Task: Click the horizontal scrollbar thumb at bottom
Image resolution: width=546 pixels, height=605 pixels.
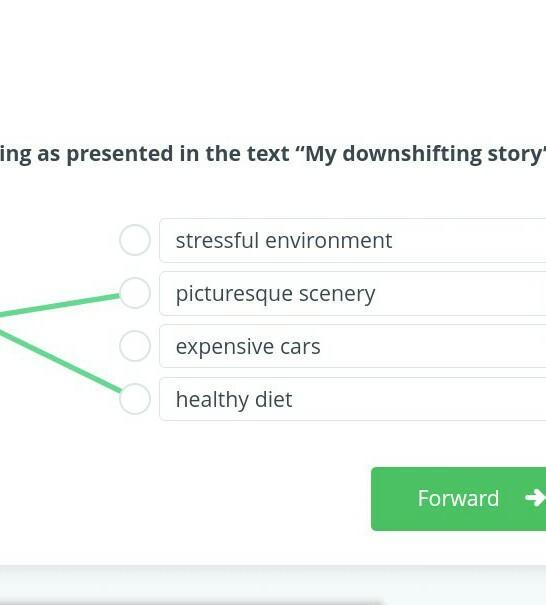Action: [191, 603]
